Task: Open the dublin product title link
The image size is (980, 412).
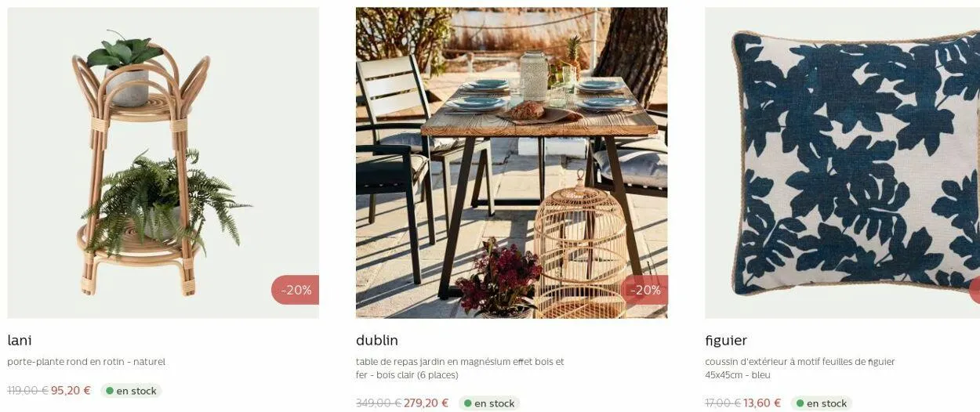Action: (x=377, y=341)
